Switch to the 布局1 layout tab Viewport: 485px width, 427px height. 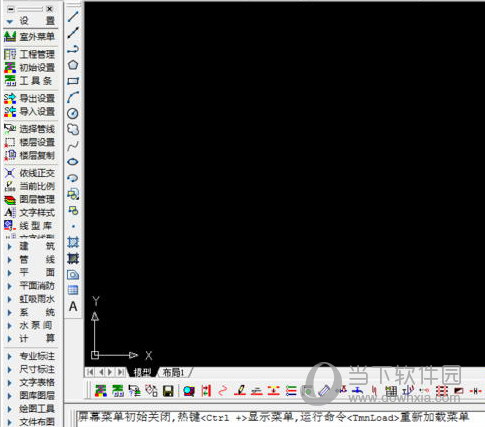[x=173, y=372]
